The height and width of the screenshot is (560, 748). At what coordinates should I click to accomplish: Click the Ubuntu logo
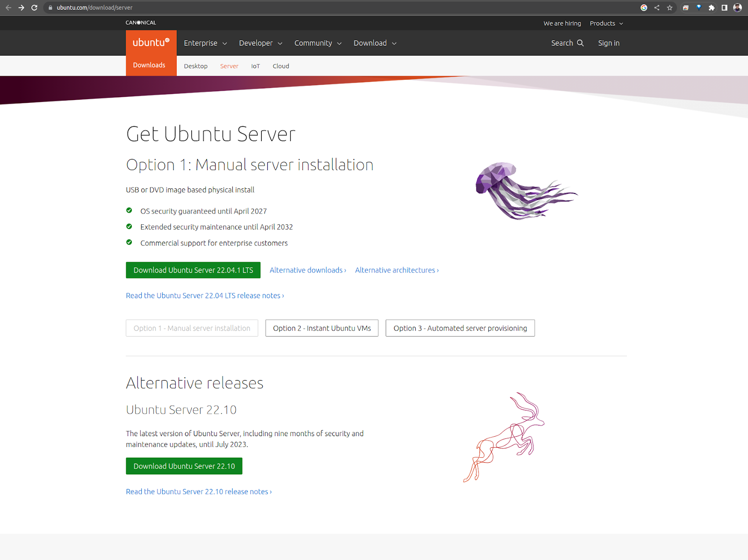pos(151,43)
